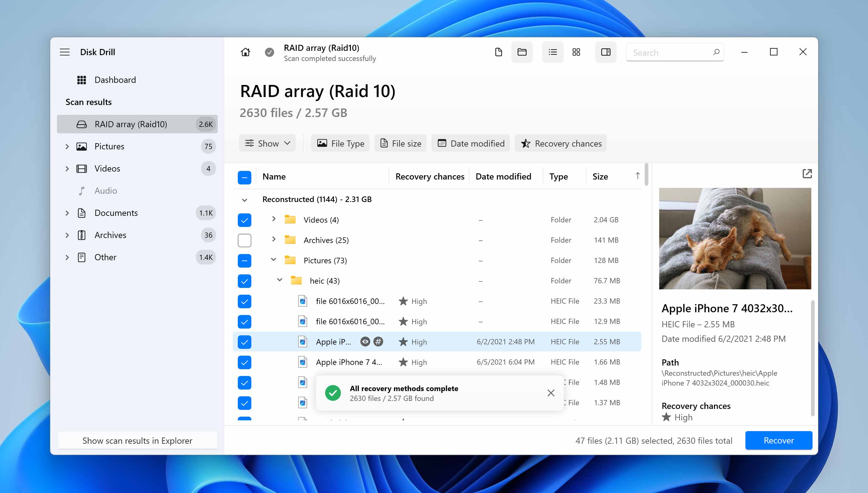Select Documents category in sidebar

(137, 213)
